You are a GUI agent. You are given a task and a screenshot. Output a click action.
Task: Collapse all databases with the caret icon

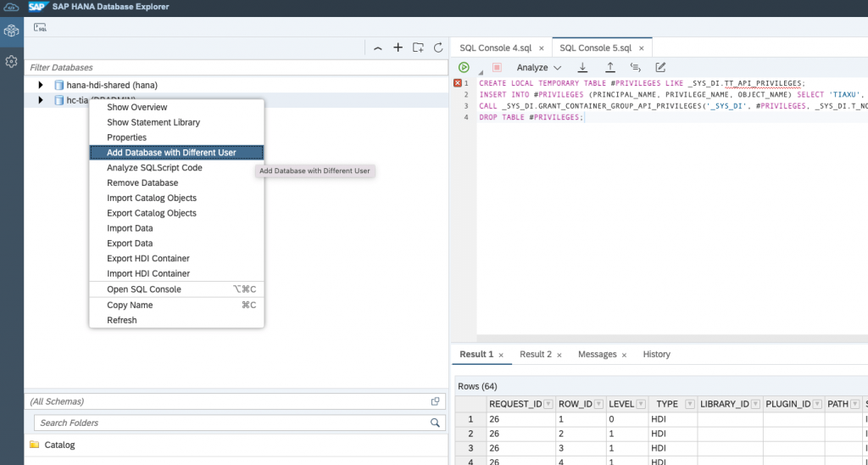377,48
